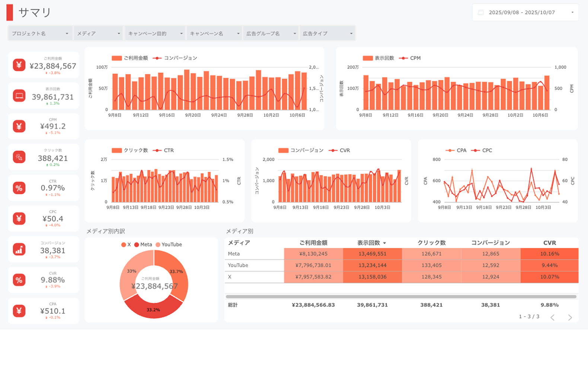Image resolution: width=588 pixels, height=372 pixels.
Task: Click the monitor icon for 表示回数
Action: (x=19, y=96)
